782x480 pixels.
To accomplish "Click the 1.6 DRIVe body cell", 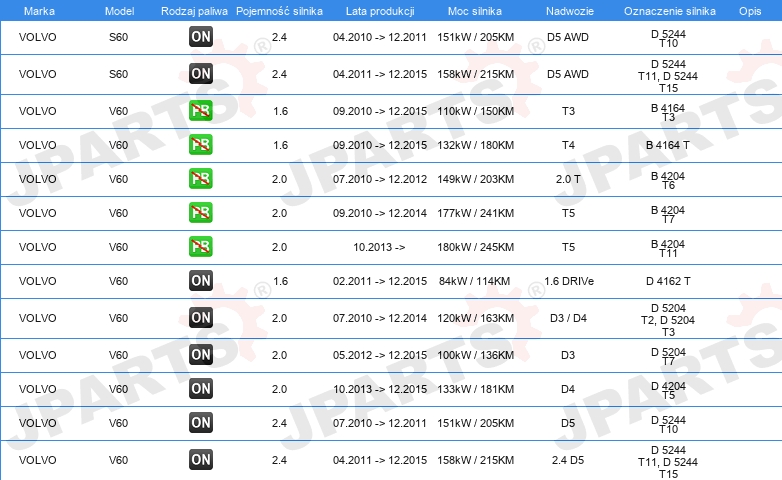I will point(569,281).
